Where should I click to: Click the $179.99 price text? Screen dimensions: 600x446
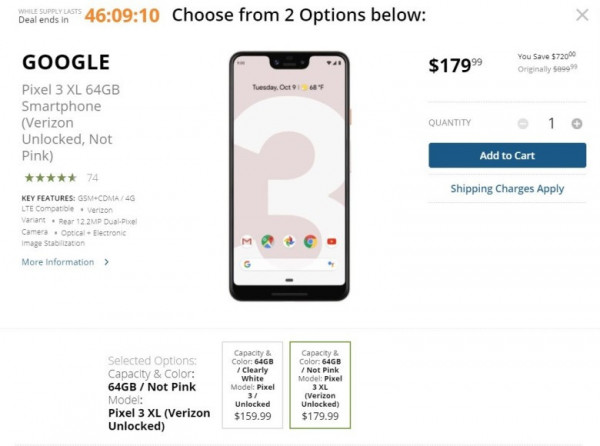click(x=455, y=65)
